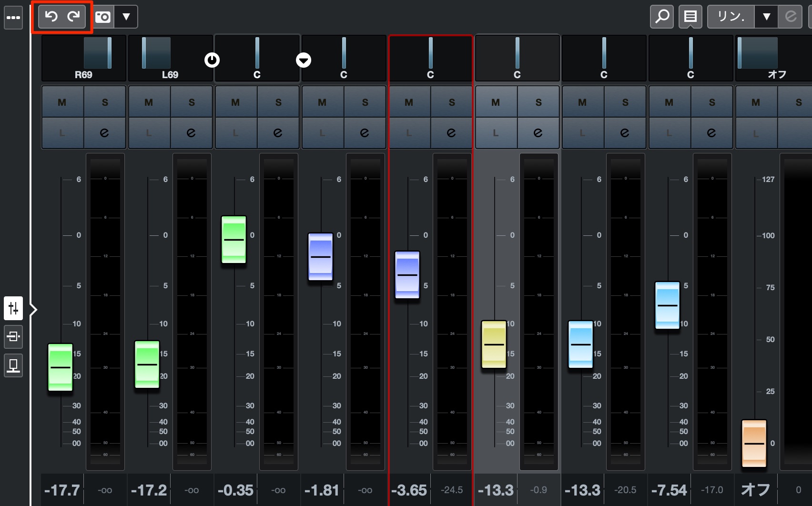The height and width of the screenshot is (506, 812).
Task: Mute the -7.54 channel
Action: tap(670, 102)
